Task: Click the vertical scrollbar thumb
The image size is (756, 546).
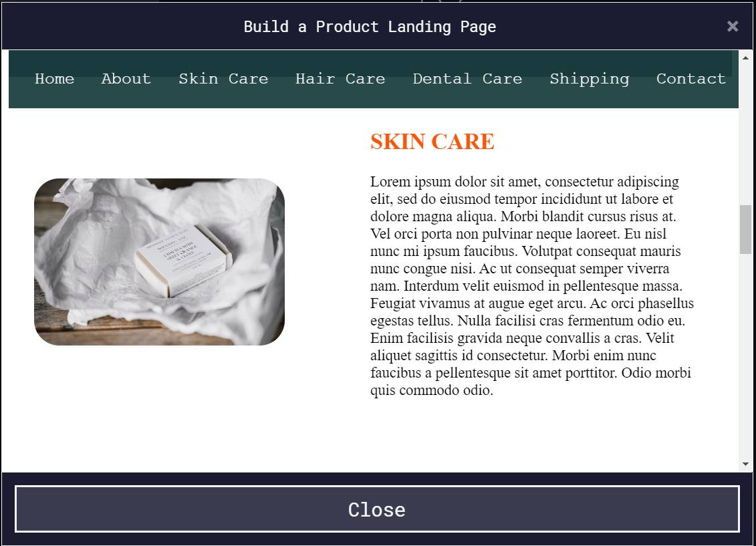Action: (745, 229)
